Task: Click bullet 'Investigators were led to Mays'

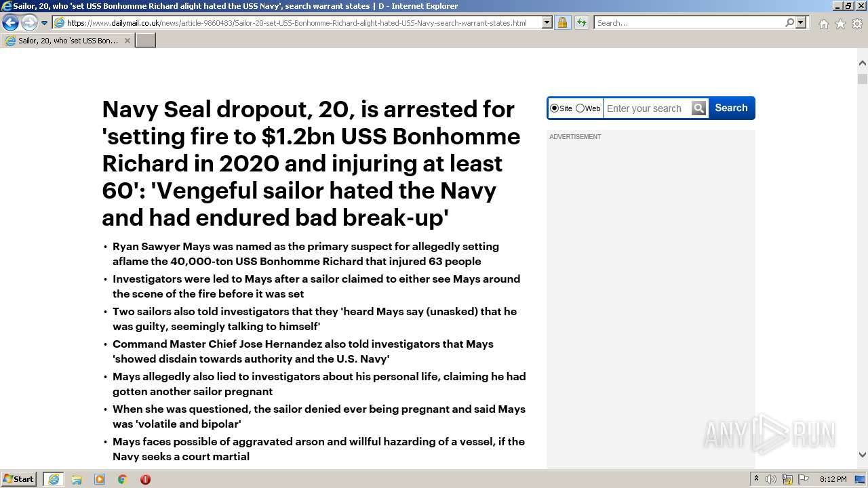Action: pos(316,286)
